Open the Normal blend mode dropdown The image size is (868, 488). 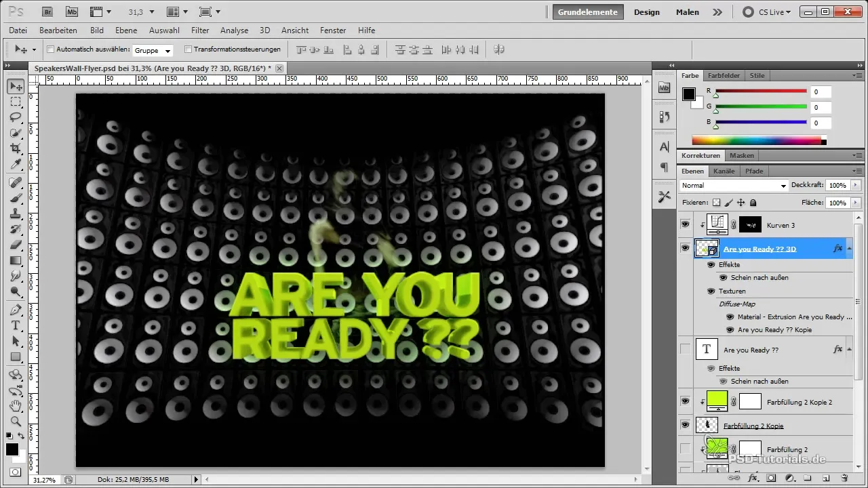click(734, 185)
